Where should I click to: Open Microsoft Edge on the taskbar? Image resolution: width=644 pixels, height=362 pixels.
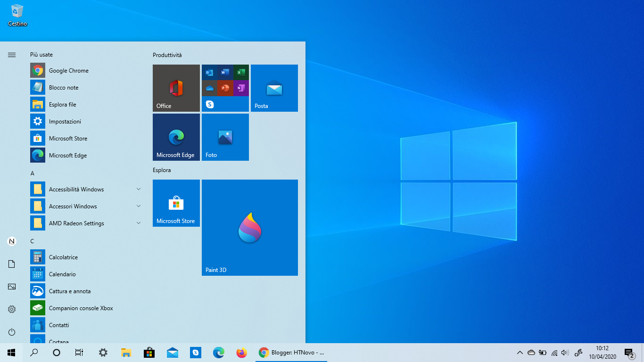pyautogui.click(x=218, y=353)
